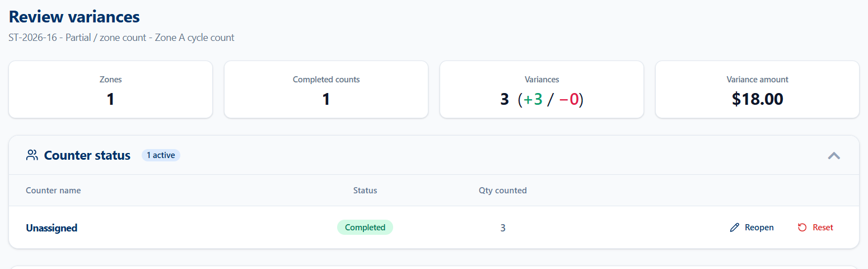868x269 pixels.
Task: Open the Variance amount card
Action: tap(757, 90)
